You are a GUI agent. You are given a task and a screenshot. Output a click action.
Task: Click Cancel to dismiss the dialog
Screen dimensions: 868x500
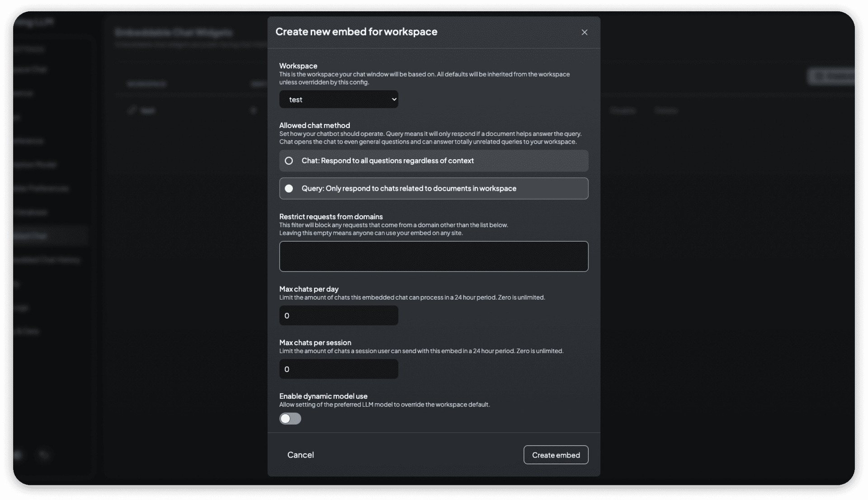(300, 455)
